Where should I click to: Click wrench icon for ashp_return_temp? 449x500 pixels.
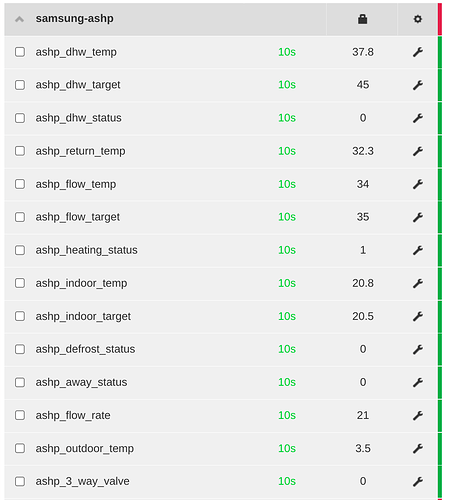click(418, 151)
